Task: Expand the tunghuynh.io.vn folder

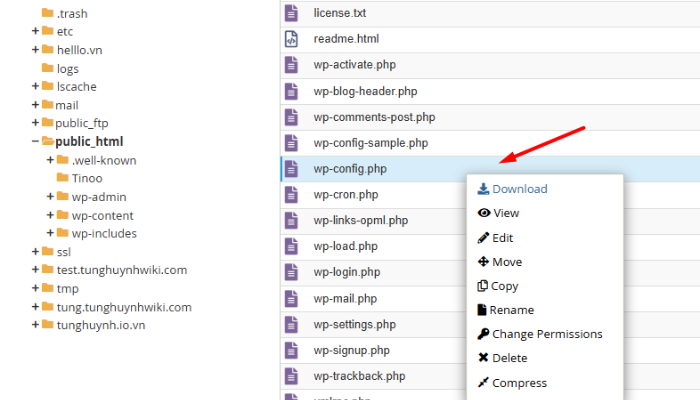Action: coord(35,325)
